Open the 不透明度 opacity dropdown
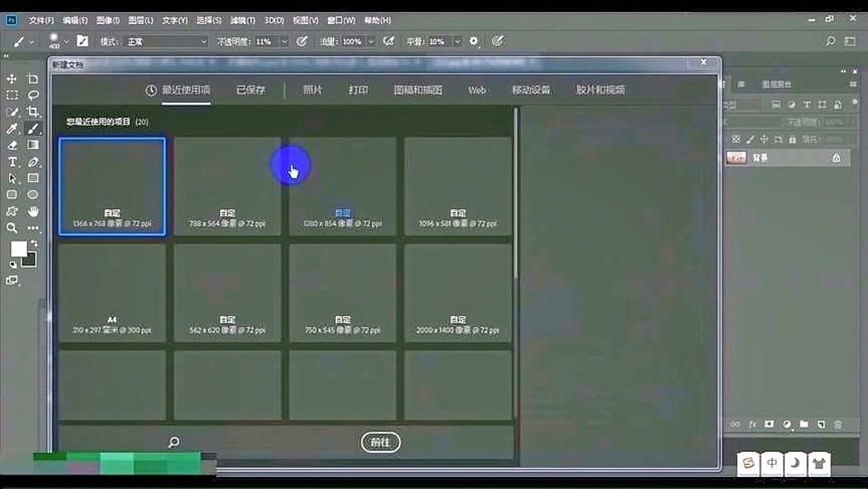 pyautogui.click(x=284, y=41)
